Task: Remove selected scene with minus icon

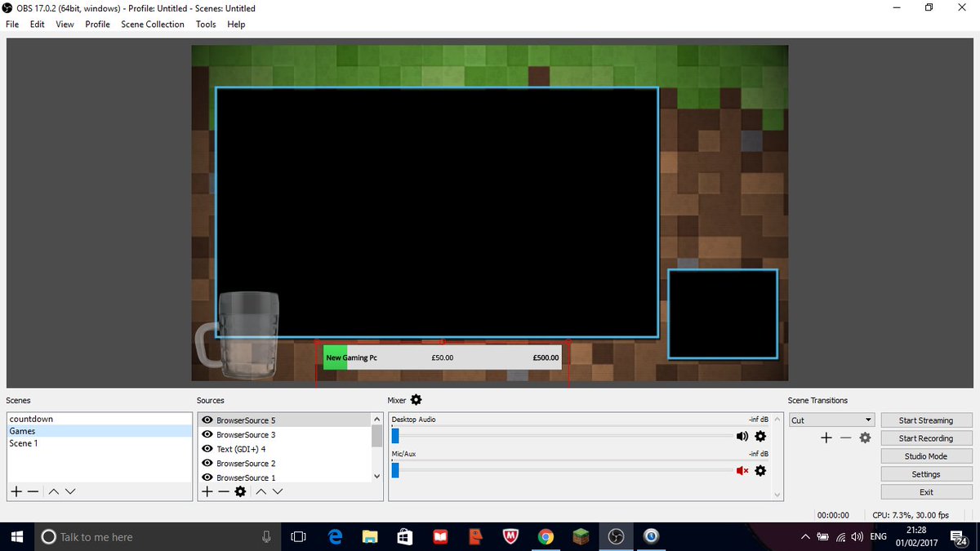Action: click(33, 491)
